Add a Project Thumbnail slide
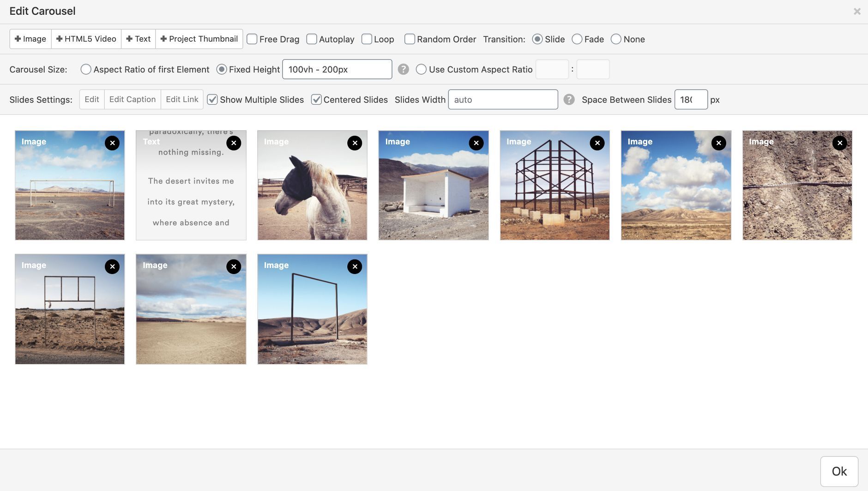Viewport: 868px width, 491px height. pos(199,39)
